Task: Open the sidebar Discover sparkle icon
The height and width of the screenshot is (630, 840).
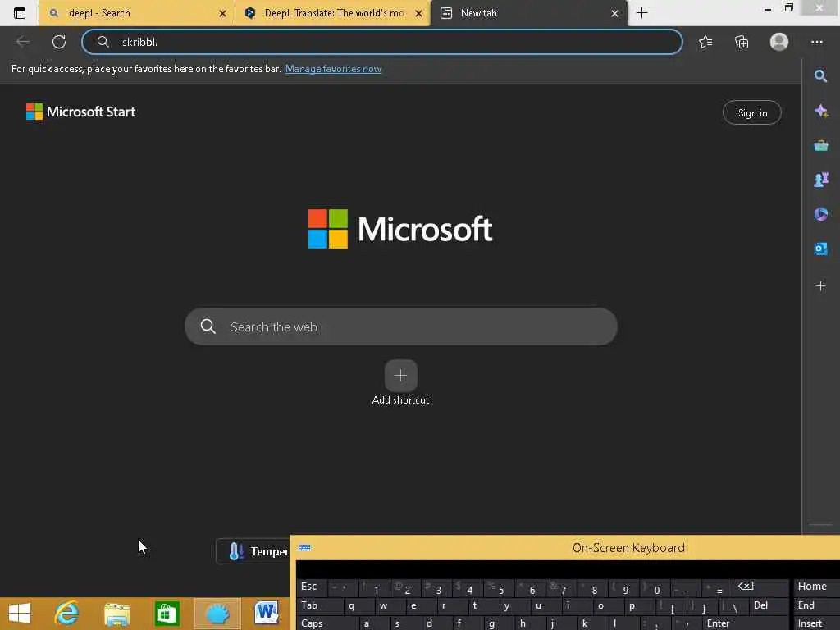Action: click(820, 111)
